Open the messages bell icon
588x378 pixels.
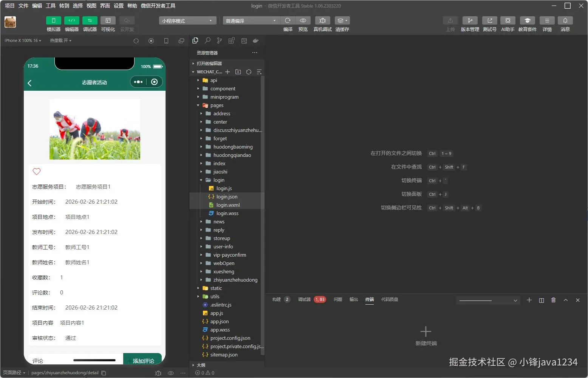point(565,20)
